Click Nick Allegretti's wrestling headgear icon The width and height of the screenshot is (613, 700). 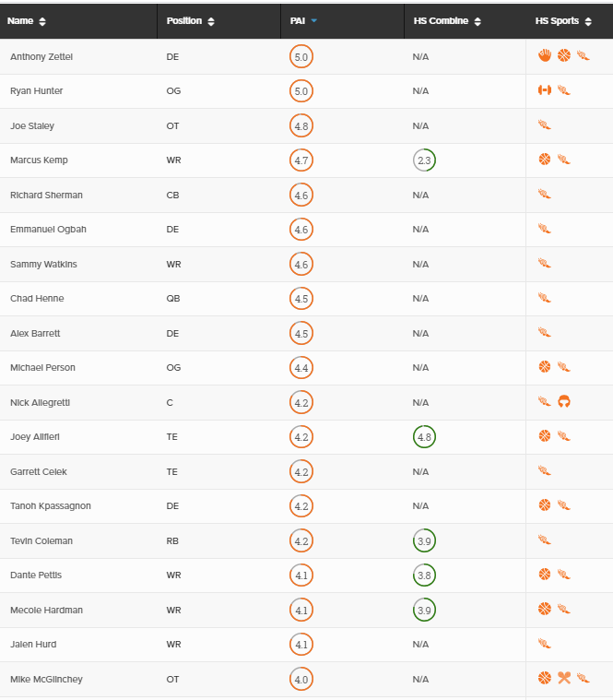pos(564,401)
